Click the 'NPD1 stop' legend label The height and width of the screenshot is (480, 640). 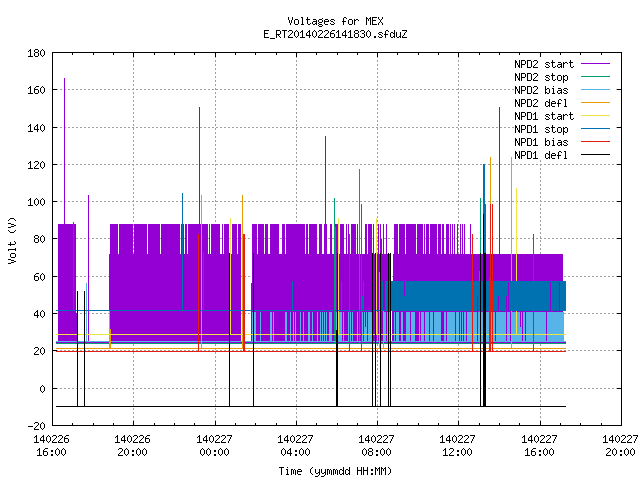pyautogui.click(x=541, y=129)
